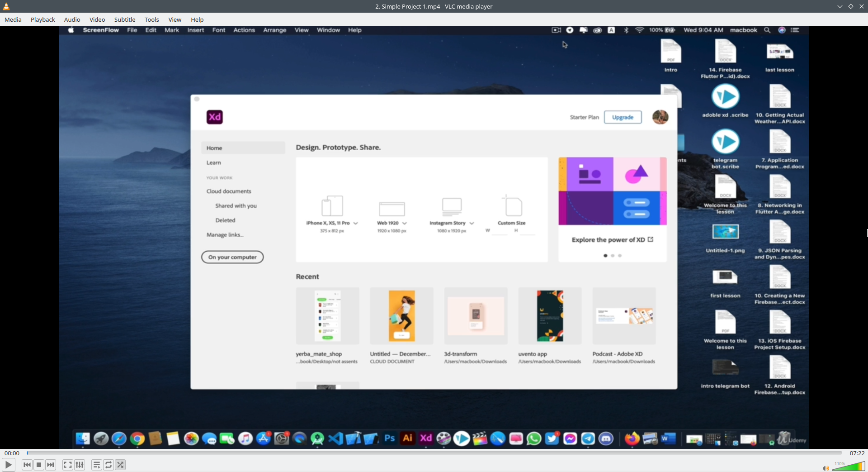The height and width of the screenshot is (472, 868).
Task: Adjust the VLC volume slider
Action: click(849, 466)
